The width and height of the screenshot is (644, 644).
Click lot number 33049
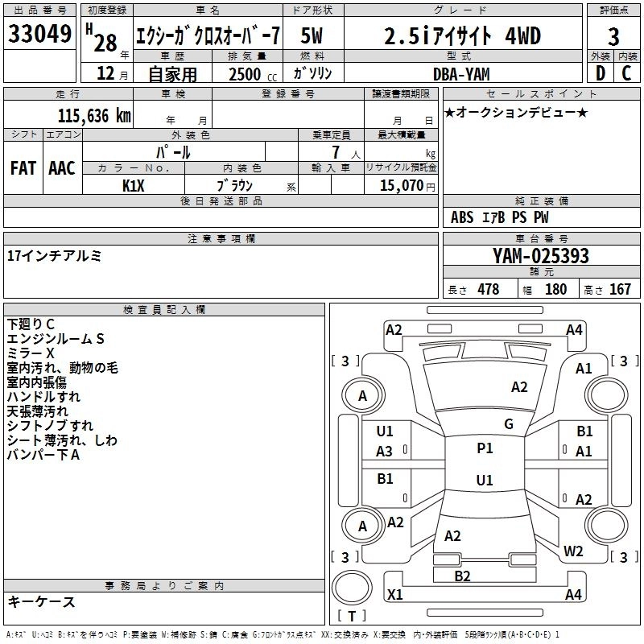pyautogui.click(x=39, y=34)
